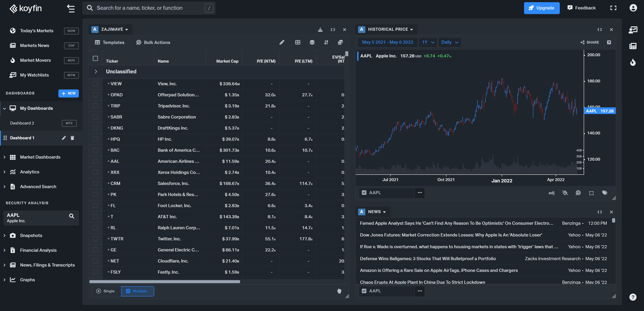Open right sidebar watchlist monitor icon

(x=633, y=30)
